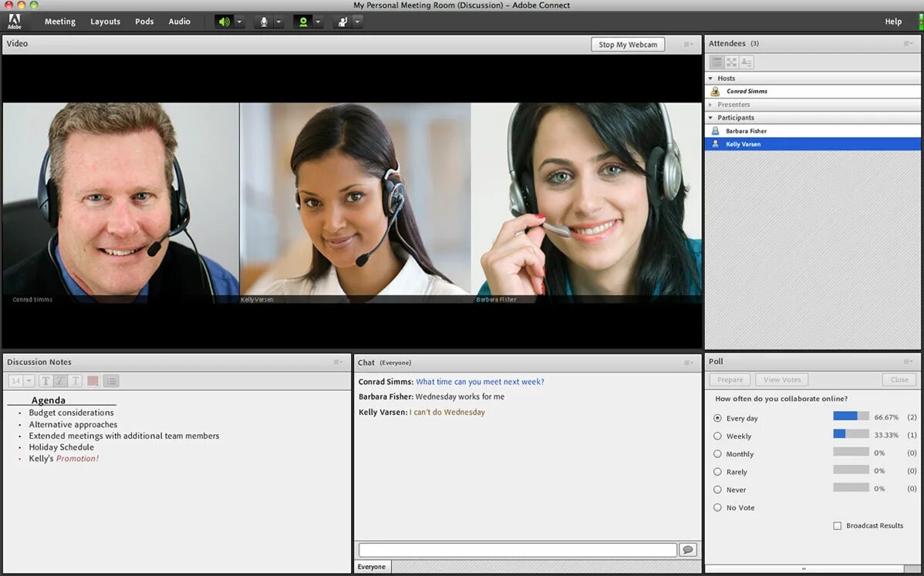Click the View Votes button in Poll
Viewport: 924px width, 576px height.
coord(781,379)
